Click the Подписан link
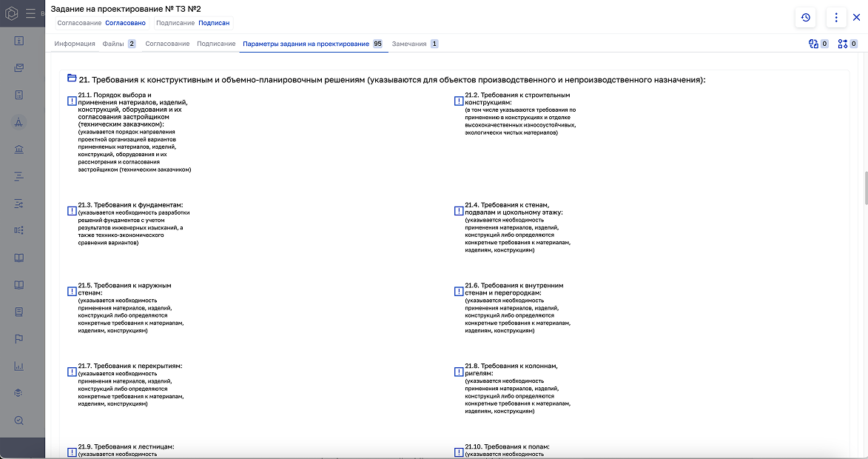Image resolution: width=868 pixels, height=459 pixels. [x=214, y=23]
